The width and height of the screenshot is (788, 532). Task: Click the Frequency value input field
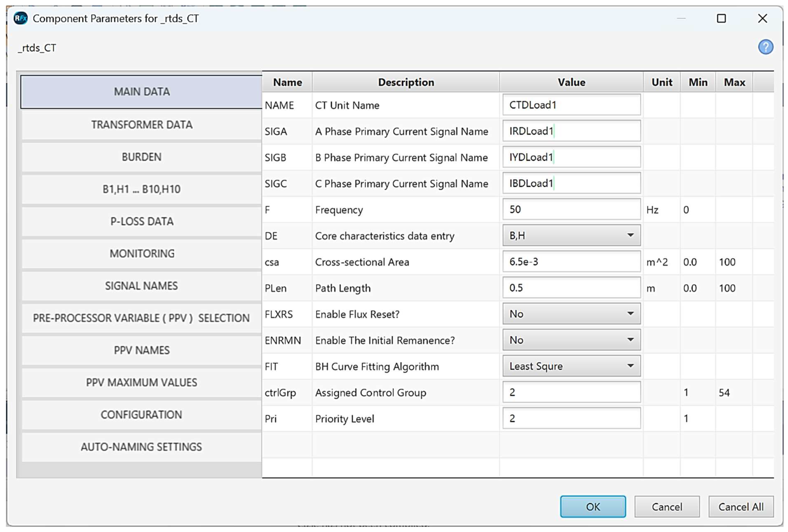click(571, 210)
